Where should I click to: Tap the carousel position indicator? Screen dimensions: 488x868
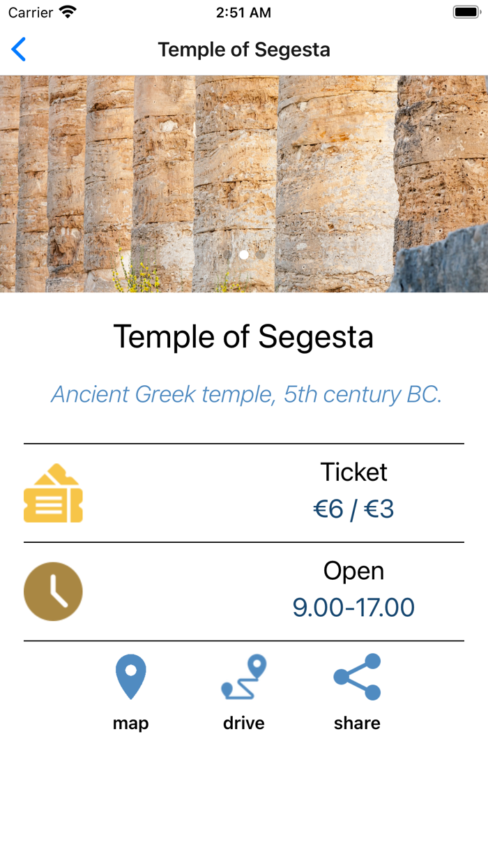[252, 255]
